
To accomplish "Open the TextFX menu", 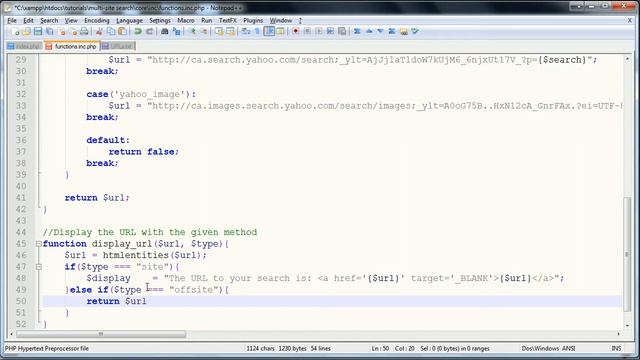I will 227,20.
